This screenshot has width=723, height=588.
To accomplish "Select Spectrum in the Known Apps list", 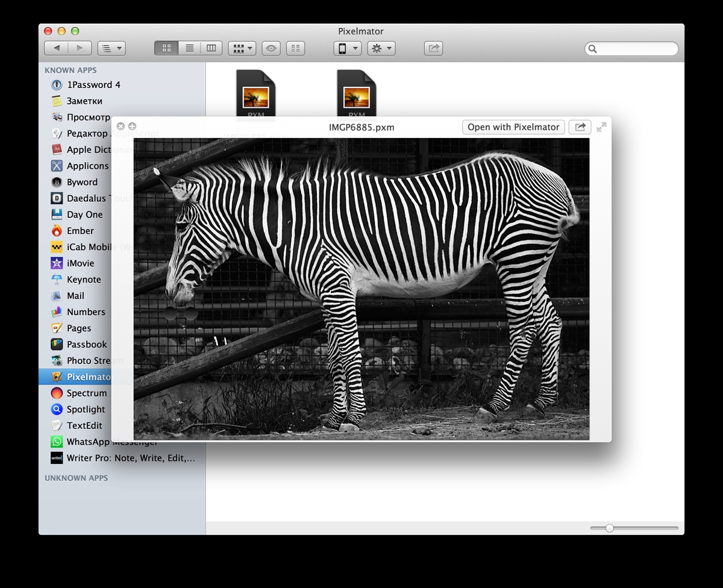I will [87, 393].
